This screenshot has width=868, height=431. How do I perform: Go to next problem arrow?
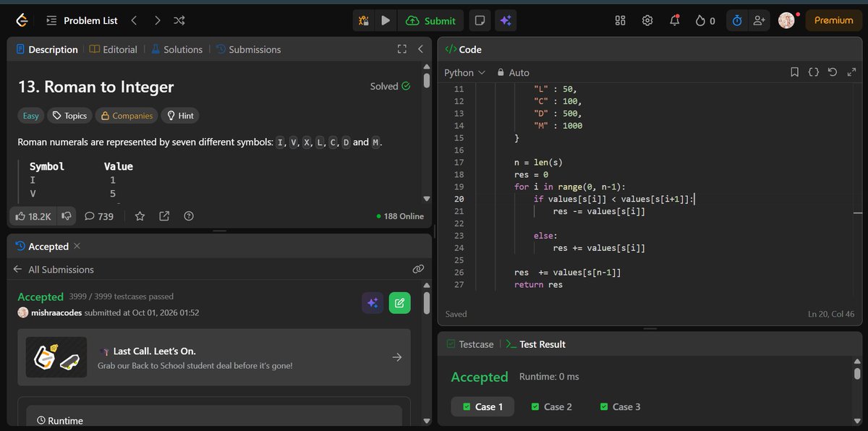tap(157, 20)
